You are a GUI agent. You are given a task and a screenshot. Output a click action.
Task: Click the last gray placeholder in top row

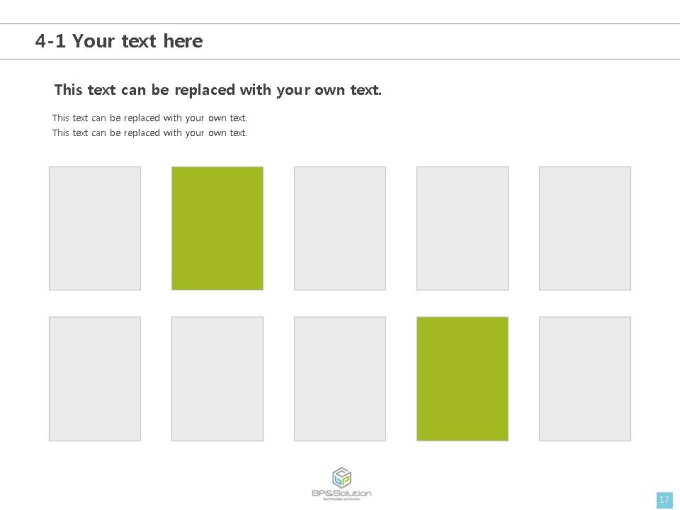585,228
